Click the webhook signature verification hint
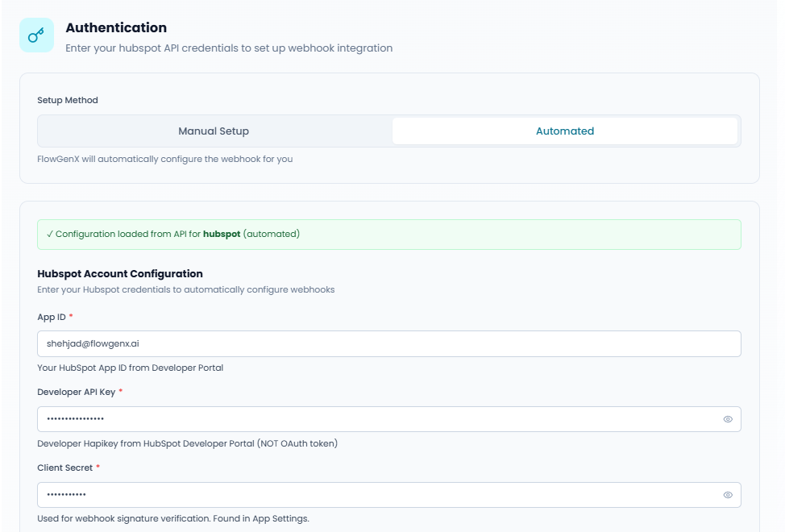 coord(172,518)
